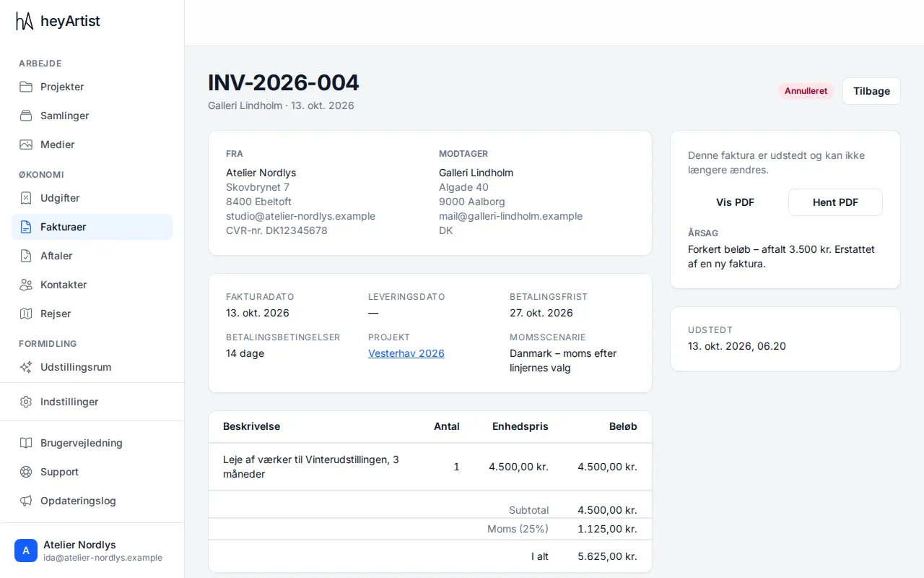
Task: Click the heyArtist brand name
Action: click(x=70, y=22)
